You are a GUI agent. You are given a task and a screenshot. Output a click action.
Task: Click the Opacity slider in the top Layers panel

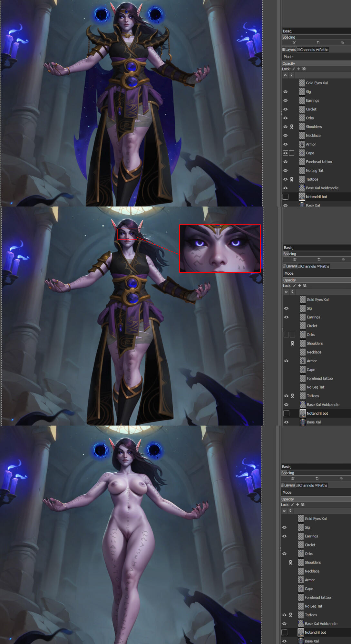pyautogui.click(x=316, y=63)
